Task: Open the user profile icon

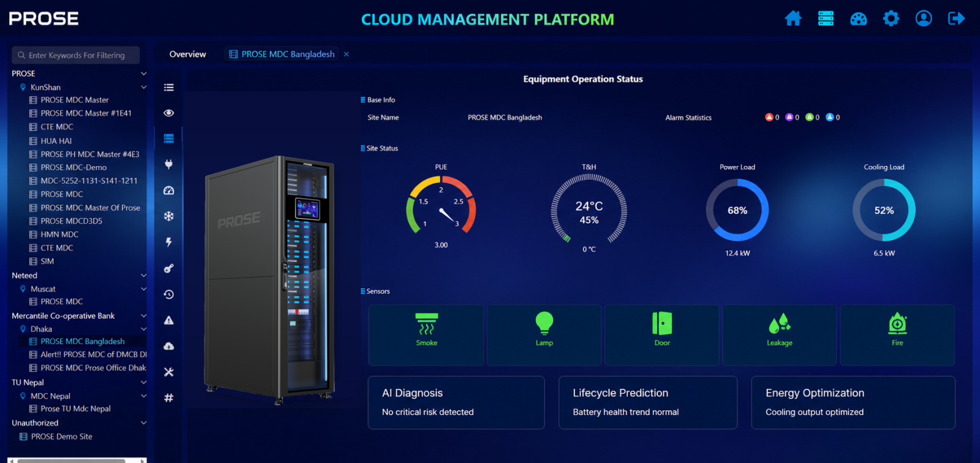Action: point(924,18)
